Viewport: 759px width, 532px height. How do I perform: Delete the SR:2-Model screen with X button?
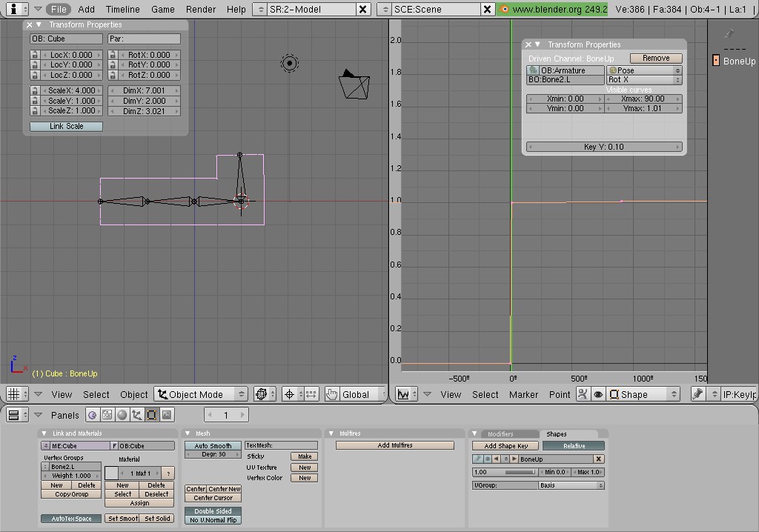pyautogui.click(x=362, y=9)
